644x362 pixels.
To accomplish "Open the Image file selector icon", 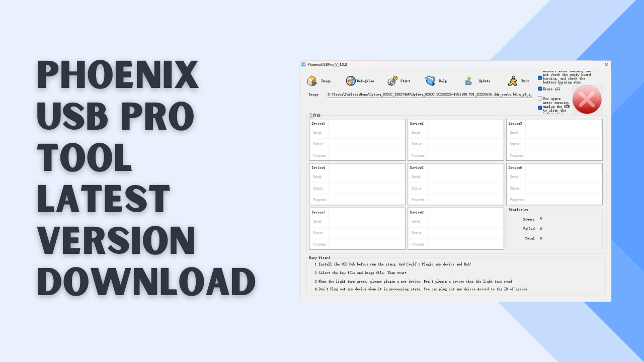I will (x=312, y=81).
